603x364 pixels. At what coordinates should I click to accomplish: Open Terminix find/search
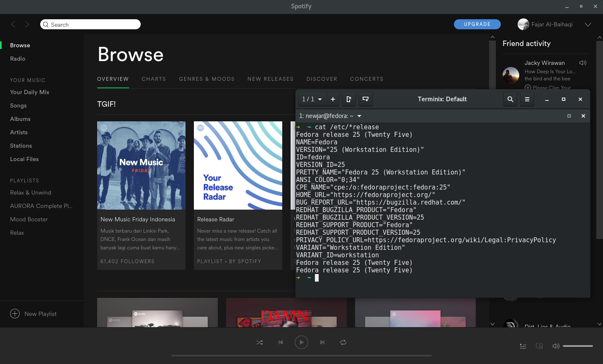pos(510,99)
